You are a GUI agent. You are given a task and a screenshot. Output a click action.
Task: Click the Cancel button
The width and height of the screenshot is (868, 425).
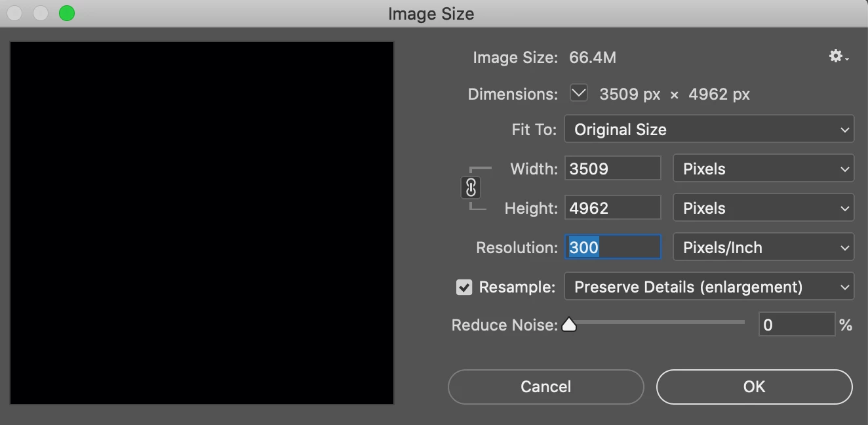click(545, 386)
